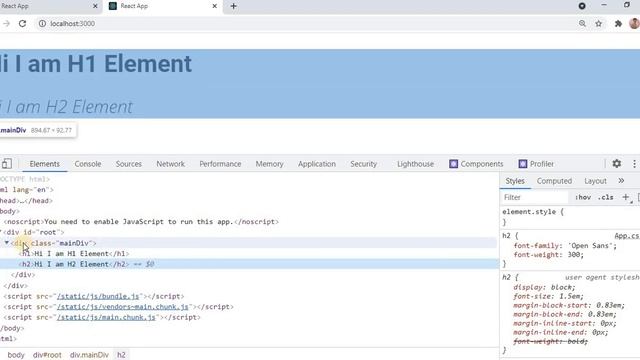
Task: Click the H1 Element heading on the page
Action: click(x=96, y=64)
